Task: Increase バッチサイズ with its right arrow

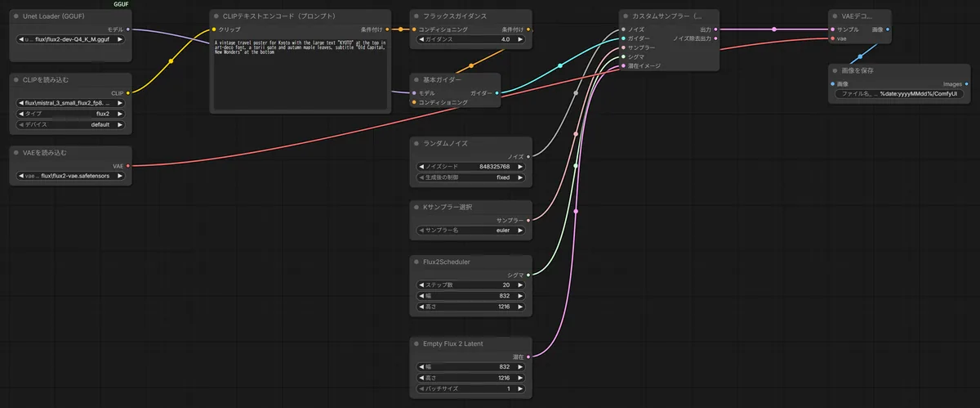Action: click(520, 389)
